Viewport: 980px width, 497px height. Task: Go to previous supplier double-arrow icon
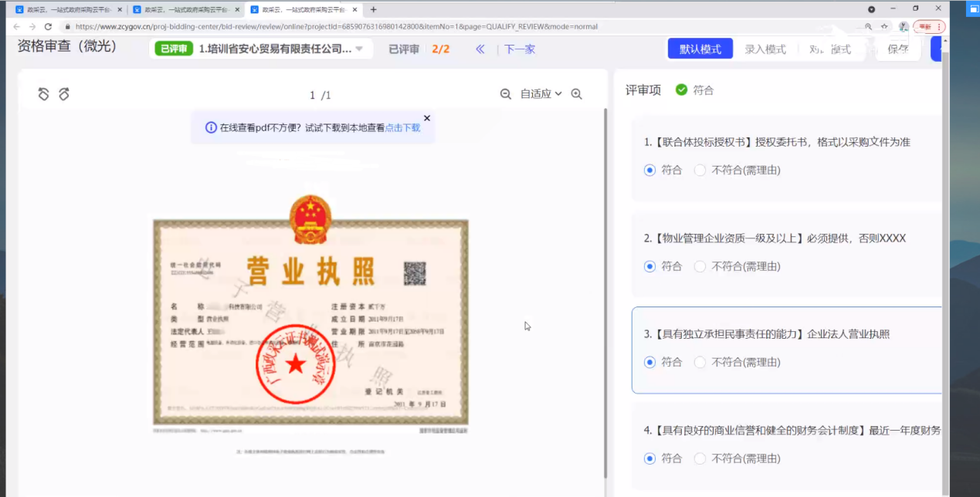point(480,49)
